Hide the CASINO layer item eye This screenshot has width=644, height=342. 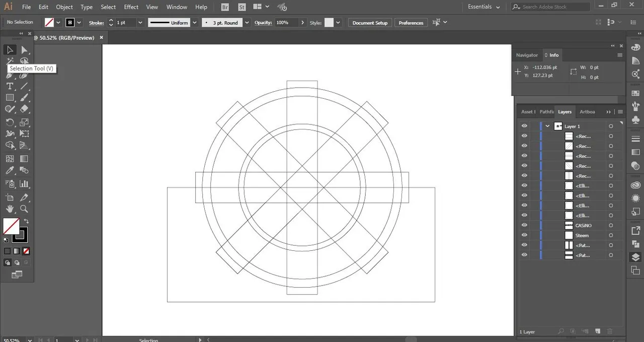[x=524, y=226]
